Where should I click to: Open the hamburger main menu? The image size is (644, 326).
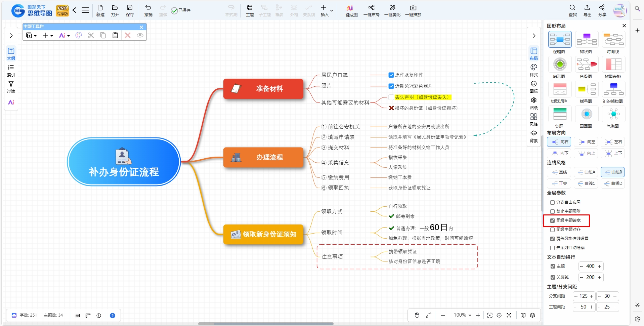click(85, 10)
